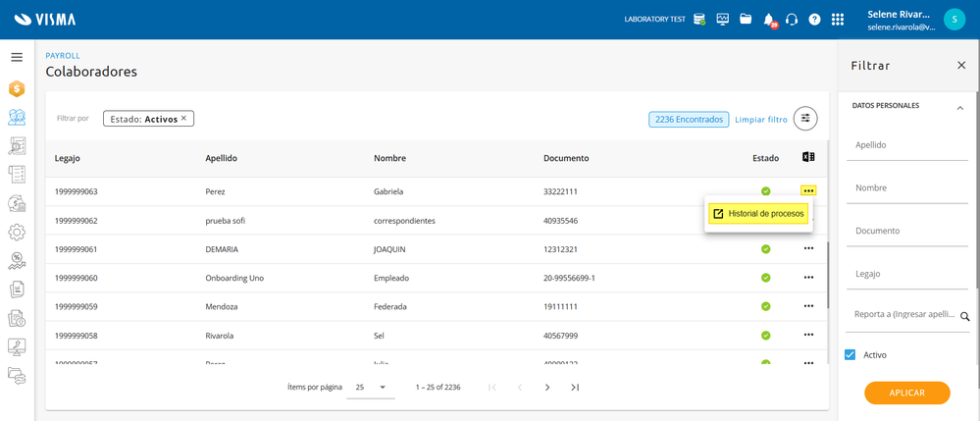The width and height of the screenshot is (980, 421).
Task: Select Historial de procesos menu option
Action: point(758,214)
